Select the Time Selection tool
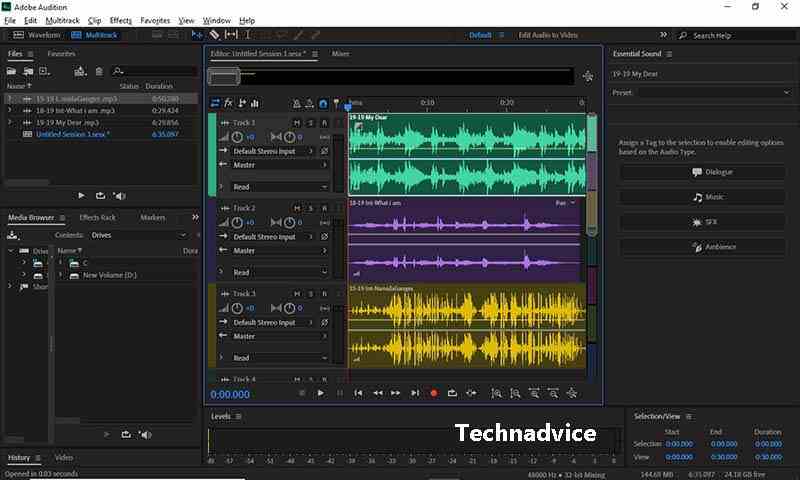 [x=248, y=35]
